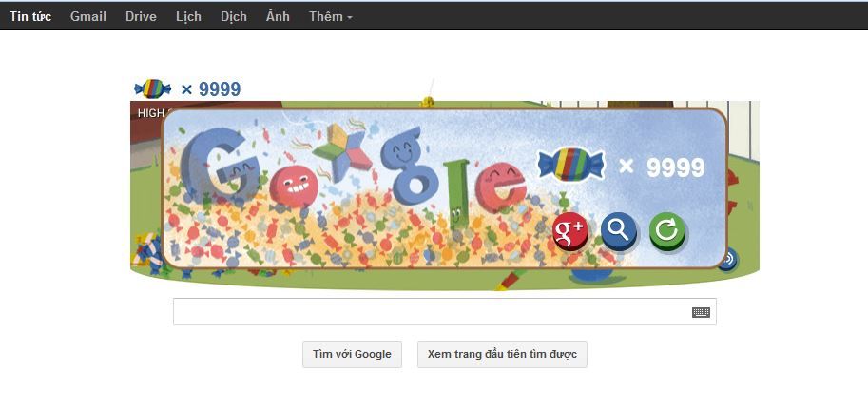The height and width of the screenshot is (393, 868).
Task: Replay the game with green restart icon
Action: click(667, 230)
